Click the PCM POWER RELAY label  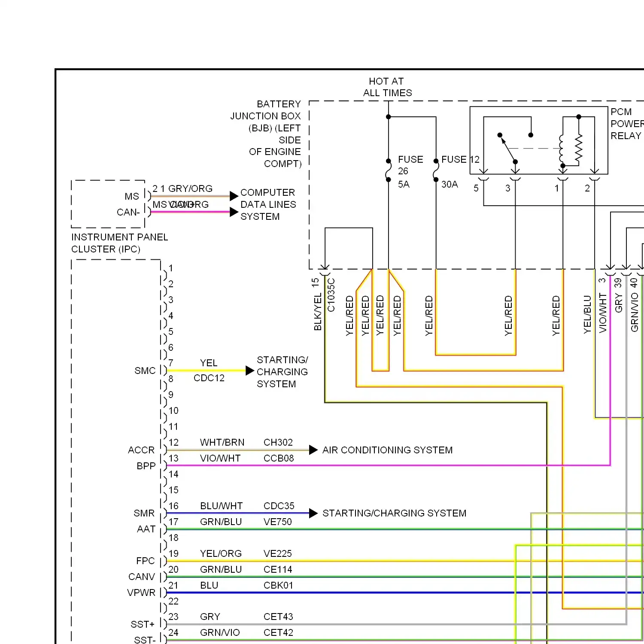click(x=627, y=124)
